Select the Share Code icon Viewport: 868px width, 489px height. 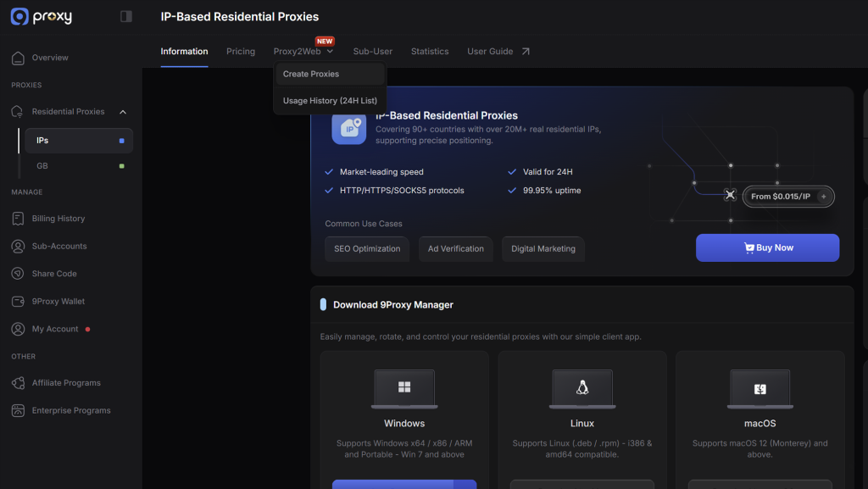pyautogui.click(x=19, y=273)
